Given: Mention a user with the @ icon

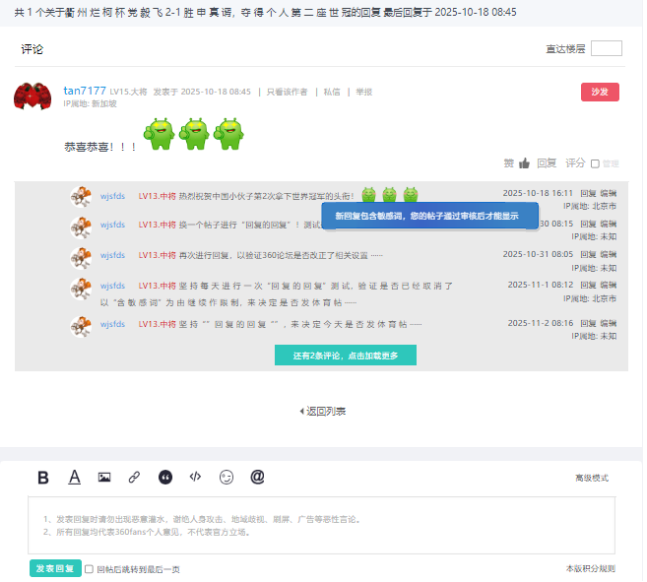Looking at the screenshot, I should point(257,477).
